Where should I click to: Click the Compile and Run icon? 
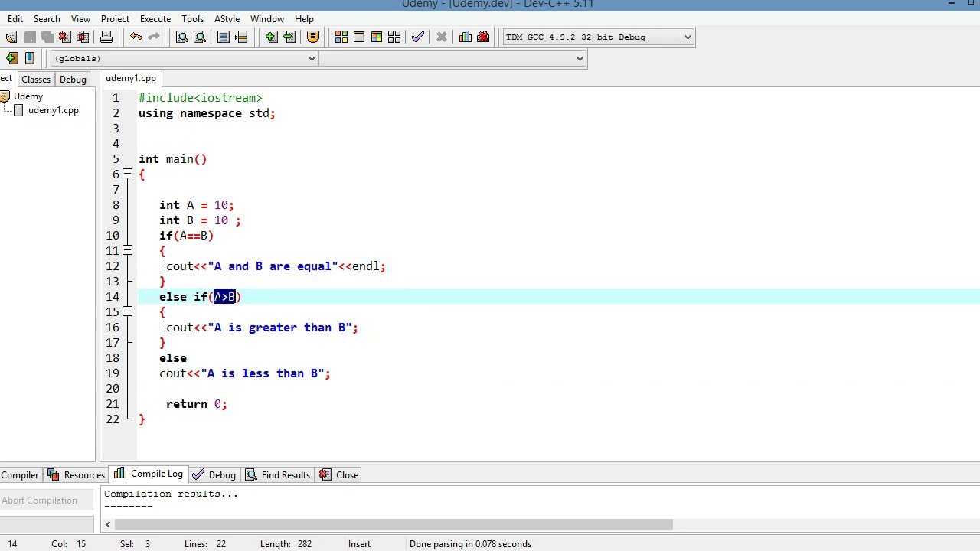pyautogui.click(x=377, y=37)
